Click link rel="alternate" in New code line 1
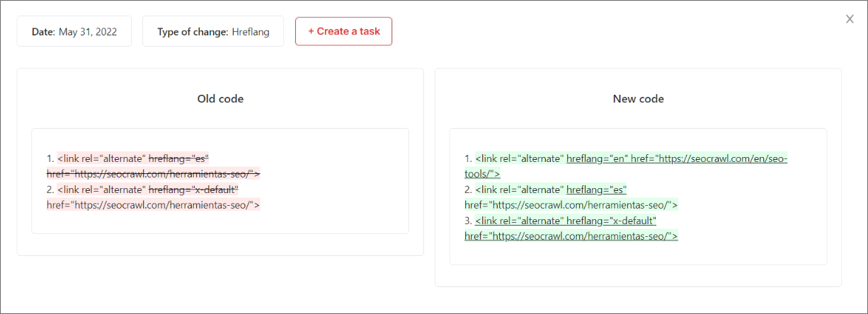This screenshot has height=314, width=868. pos(520,158)
